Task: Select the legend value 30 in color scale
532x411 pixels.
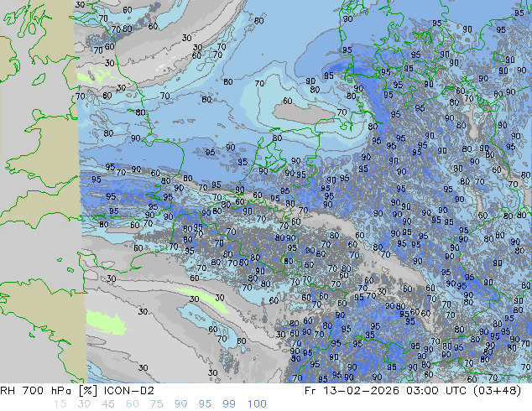Action: tap(84, 404)
